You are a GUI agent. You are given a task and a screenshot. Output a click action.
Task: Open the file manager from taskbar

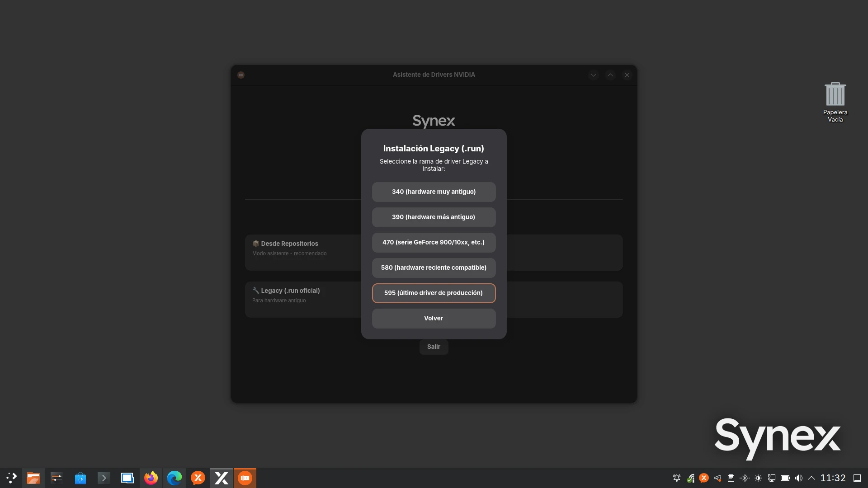(33, 478)
